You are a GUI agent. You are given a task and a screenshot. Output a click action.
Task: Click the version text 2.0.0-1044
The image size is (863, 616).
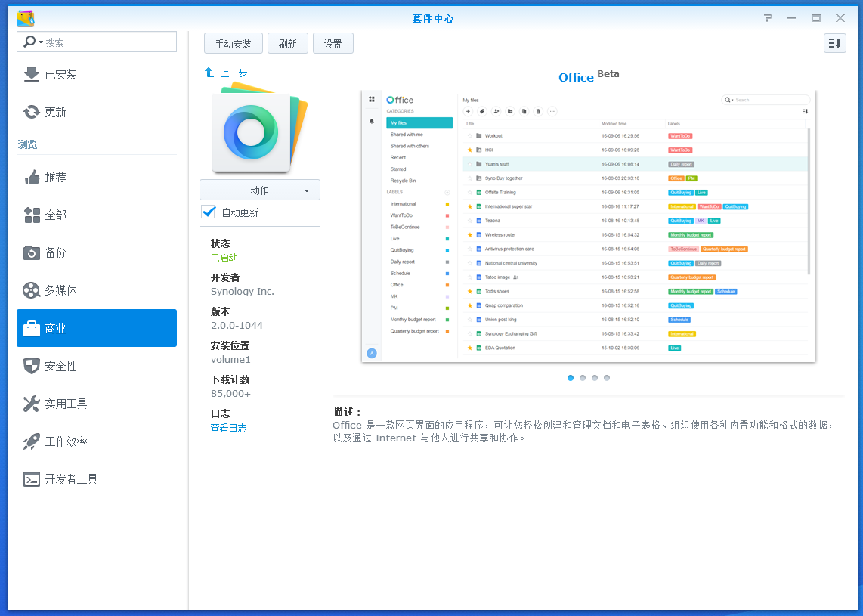(237, 325)
